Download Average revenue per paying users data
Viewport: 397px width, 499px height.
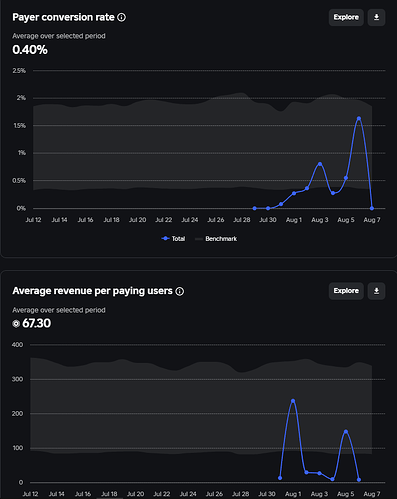[x=376, y=291]
